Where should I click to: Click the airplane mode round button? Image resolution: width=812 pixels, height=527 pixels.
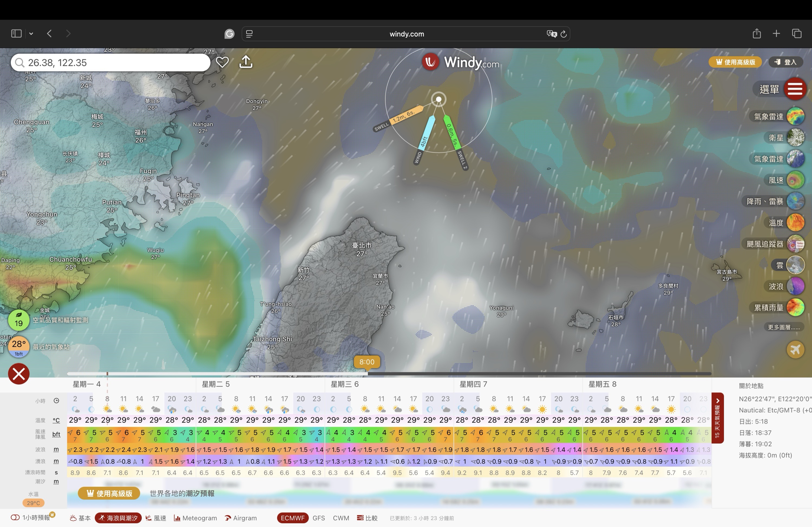point(795,350)
